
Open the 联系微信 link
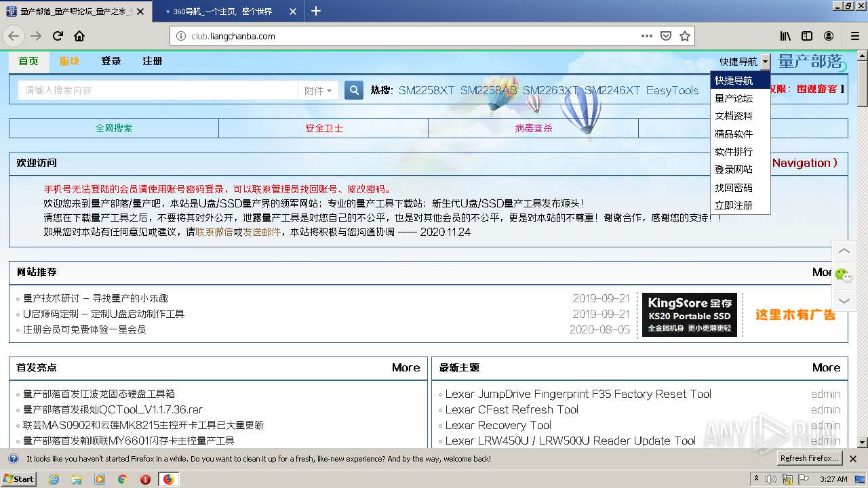coord(214,232)
